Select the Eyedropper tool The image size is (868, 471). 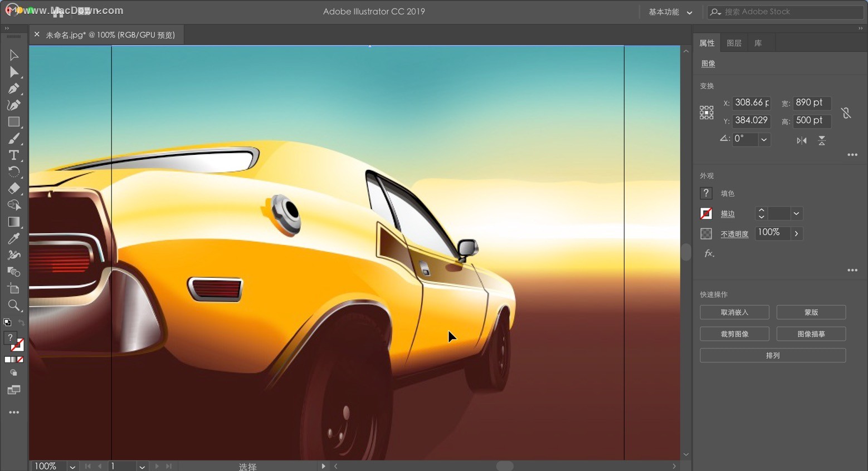pos(14,238)
